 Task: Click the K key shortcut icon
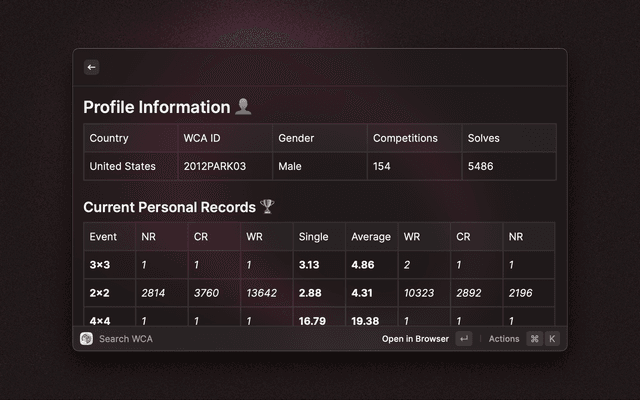[551, 339]
